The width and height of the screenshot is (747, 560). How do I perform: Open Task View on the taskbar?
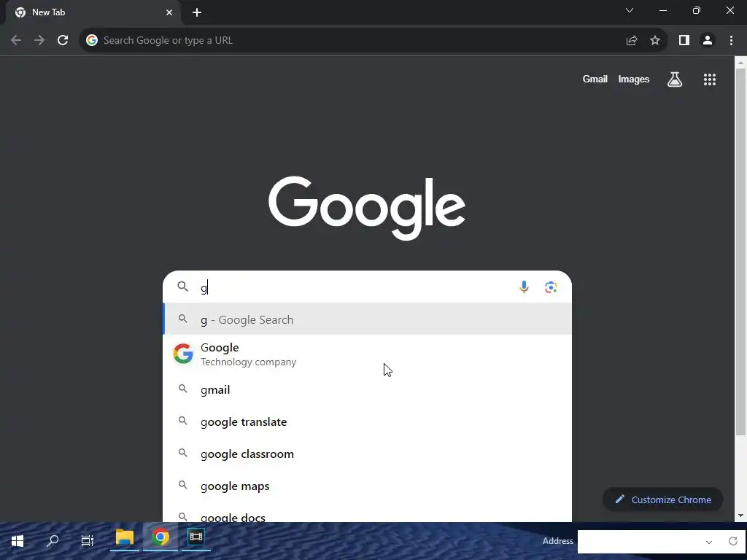(x=88, y=540)
